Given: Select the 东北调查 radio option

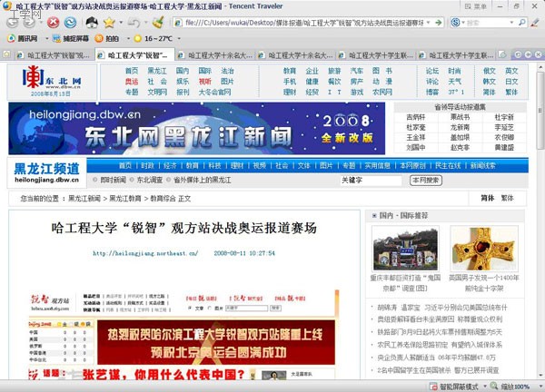Looking at the screenshot, I should coord(132,180).
